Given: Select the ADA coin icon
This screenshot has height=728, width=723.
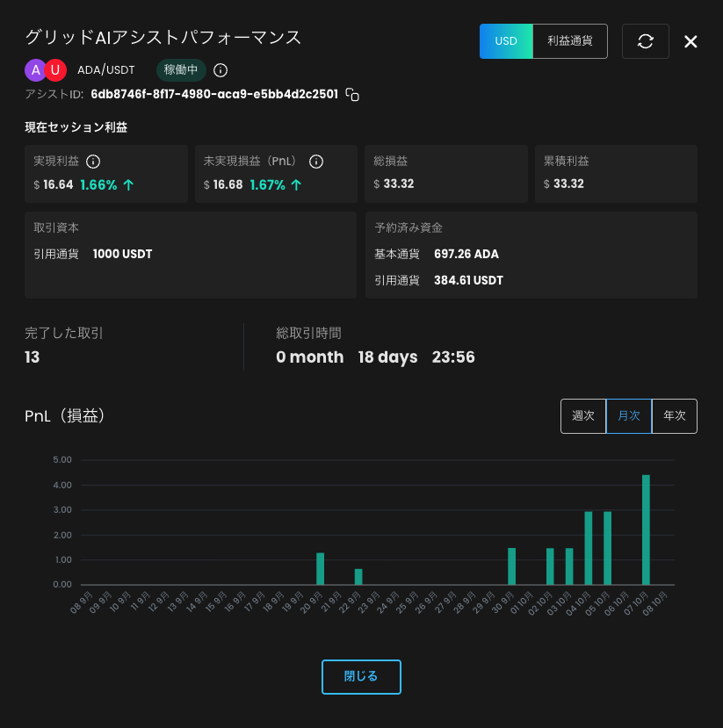Looking at the screenshot, I should pos(36,69).
